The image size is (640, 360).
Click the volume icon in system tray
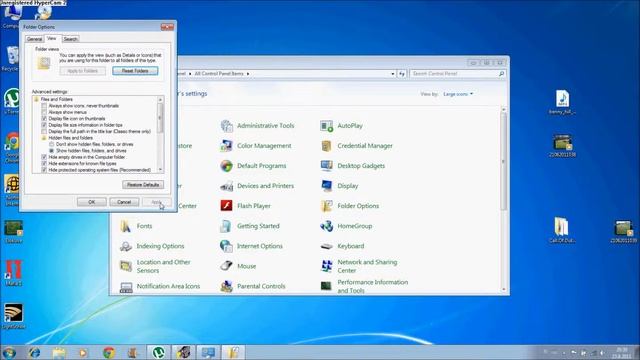[x=602, y=353]
